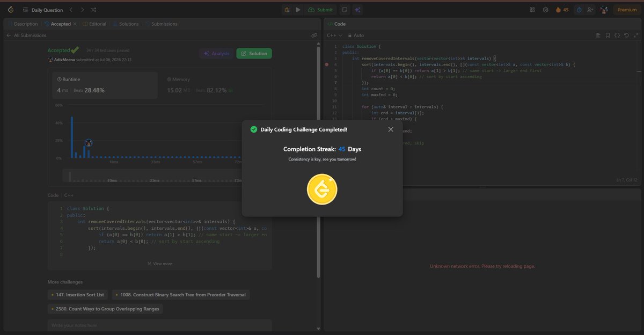The height and width of the screenshot is (335, 644).
Task: Select the Runtime stats card
Action: pos(105,85)
